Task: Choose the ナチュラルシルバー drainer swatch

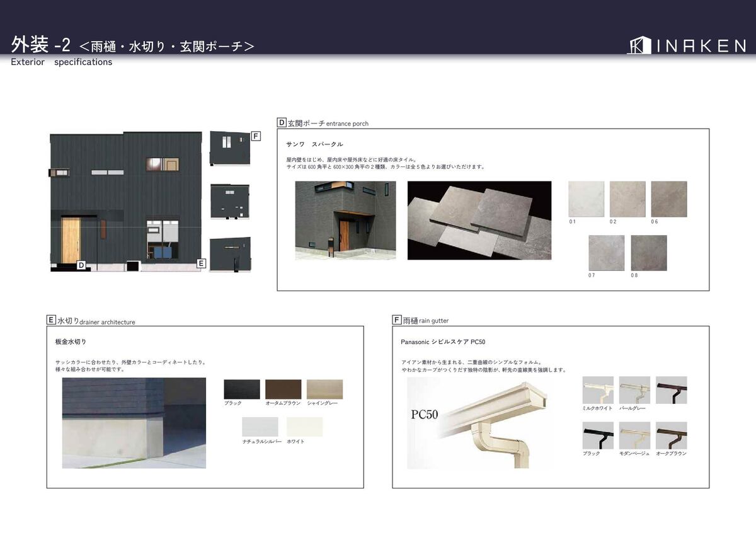Action: pos(260,427)
